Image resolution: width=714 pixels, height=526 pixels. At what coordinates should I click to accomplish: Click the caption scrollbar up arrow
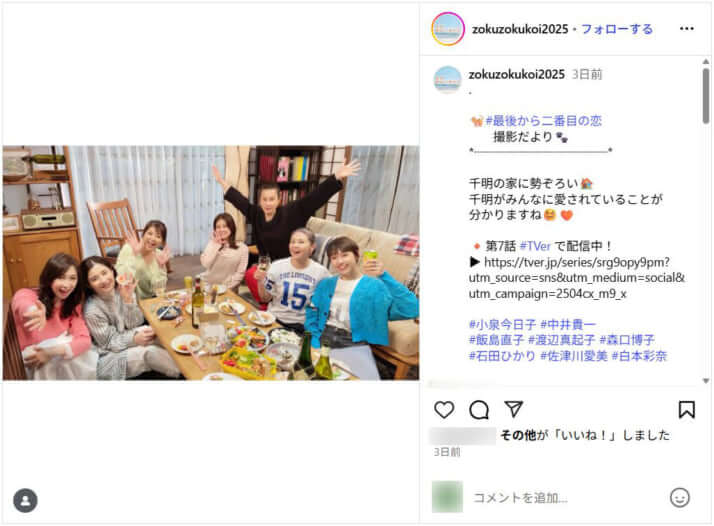(706, 61)
